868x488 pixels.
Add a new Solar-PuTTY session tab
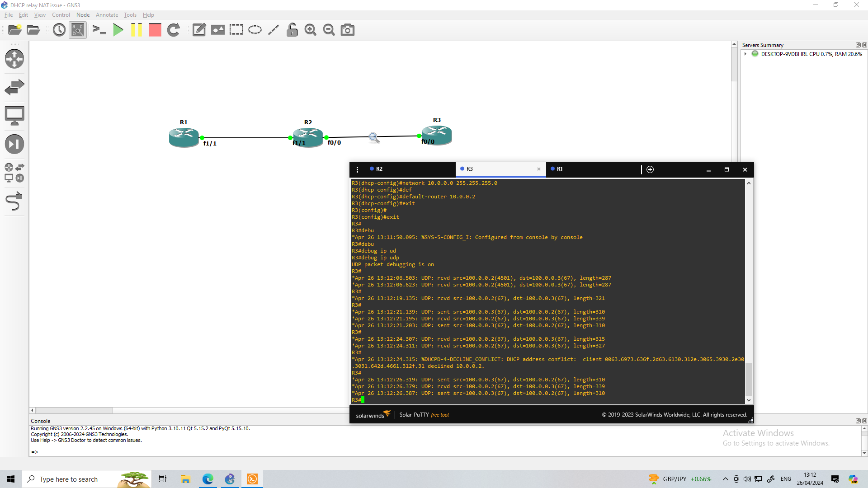[650, 169]
